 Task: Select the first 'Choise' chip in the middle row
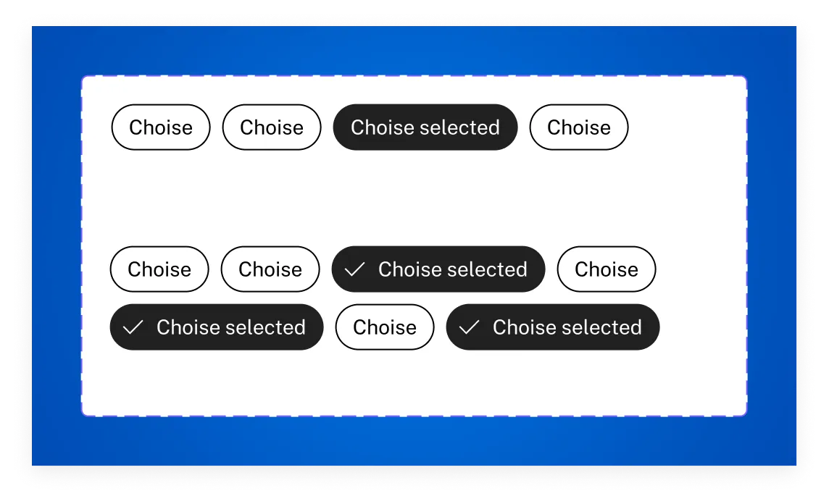tap(159, 269)
